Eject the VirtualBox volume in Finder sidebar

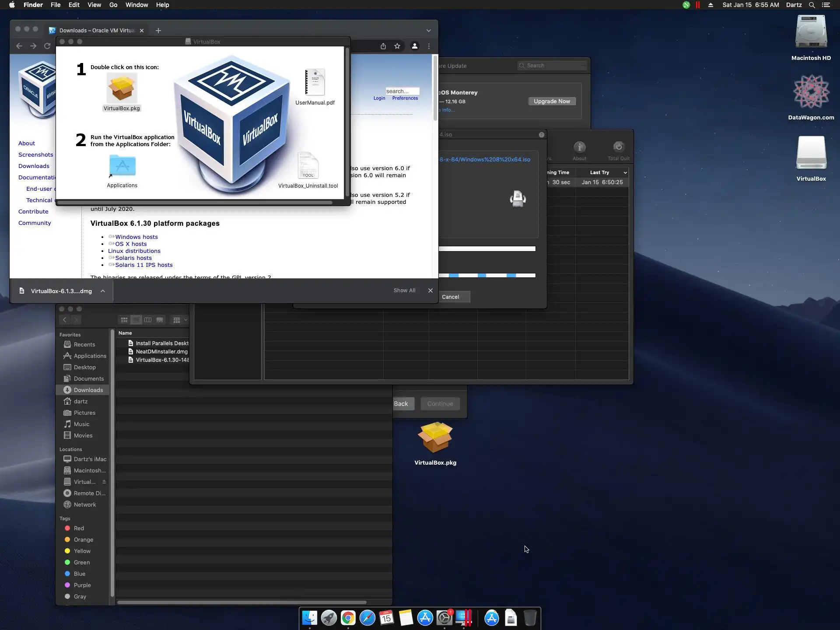pyautogui.click(x=104, y=482)
